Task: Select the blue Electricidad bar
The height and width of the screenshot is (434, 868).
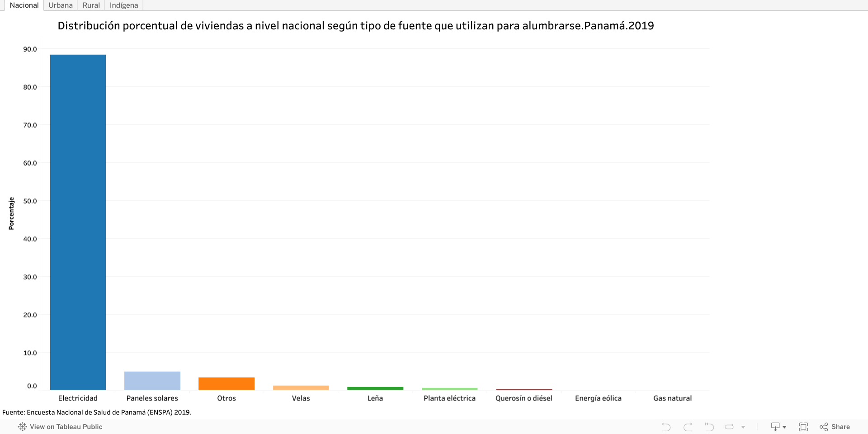Action: point(78,222)
